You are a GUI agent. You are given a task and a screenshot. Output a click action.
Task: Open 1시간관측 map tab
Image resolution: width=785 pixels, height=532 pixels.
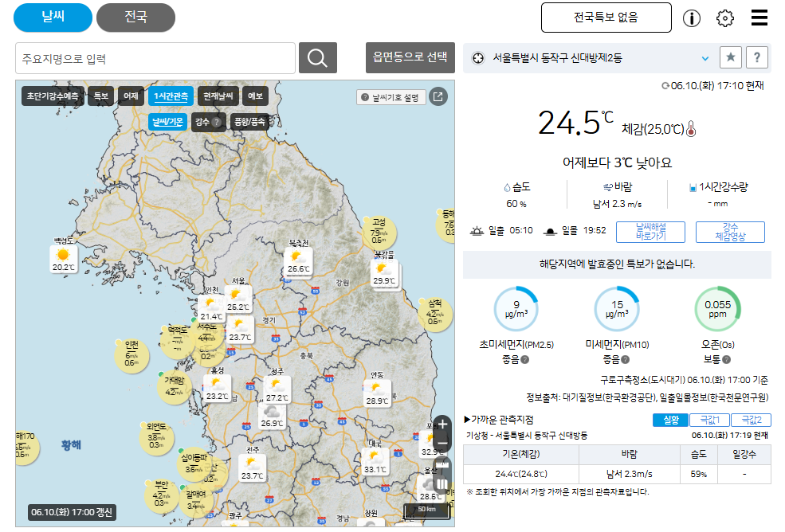(x=171, y=96)
